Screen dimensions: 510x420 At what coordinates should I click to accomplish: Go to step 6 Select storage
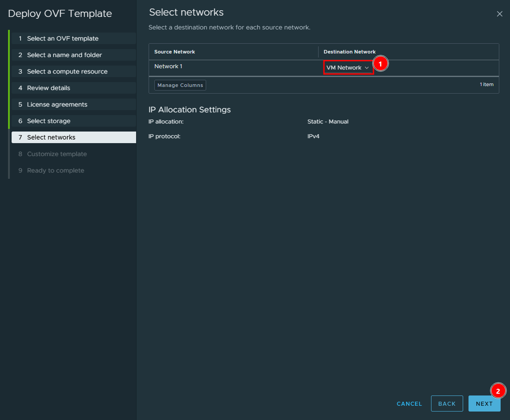click(74, 121)
